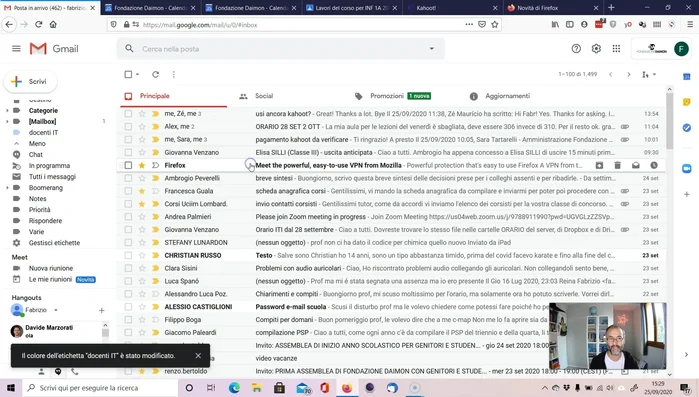The image size is (699, 397).
Task: Switch to Aggiornamenti tab
Action: [507, 96]
